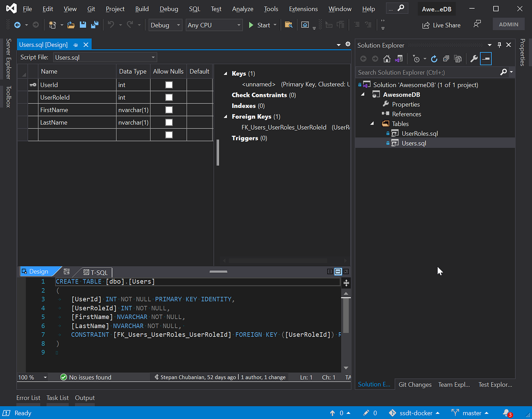This screenshot has height=419, width=532.
Task: Click the Comparison/Find in Files toolbar icon
Action: tap(288, 25)
